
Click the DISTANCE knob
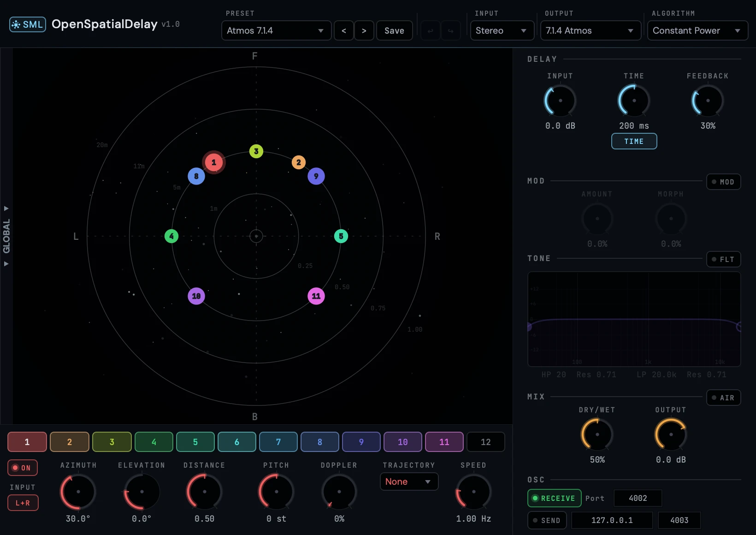[x=205, y=492]
